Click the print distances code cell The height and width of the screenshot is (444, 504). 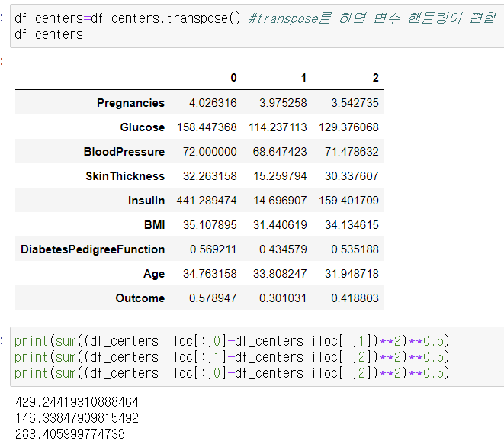click(257, 356)
